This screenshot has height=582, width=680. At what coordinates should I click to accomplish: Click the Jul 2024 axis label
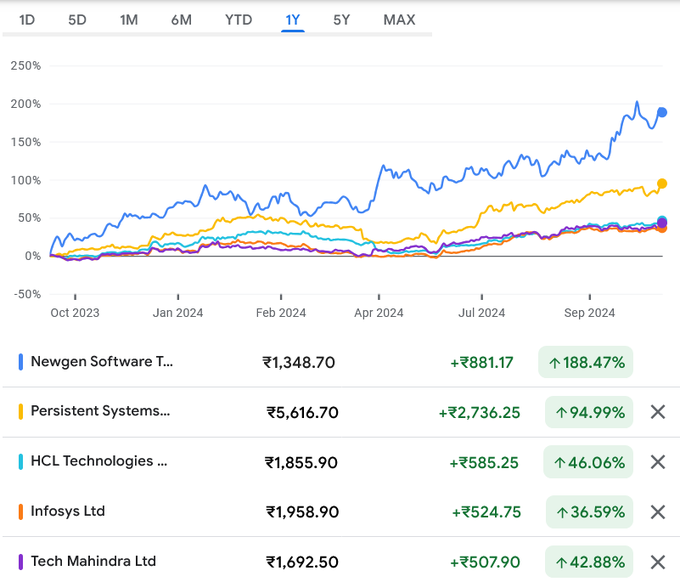[x=482, y=313]
